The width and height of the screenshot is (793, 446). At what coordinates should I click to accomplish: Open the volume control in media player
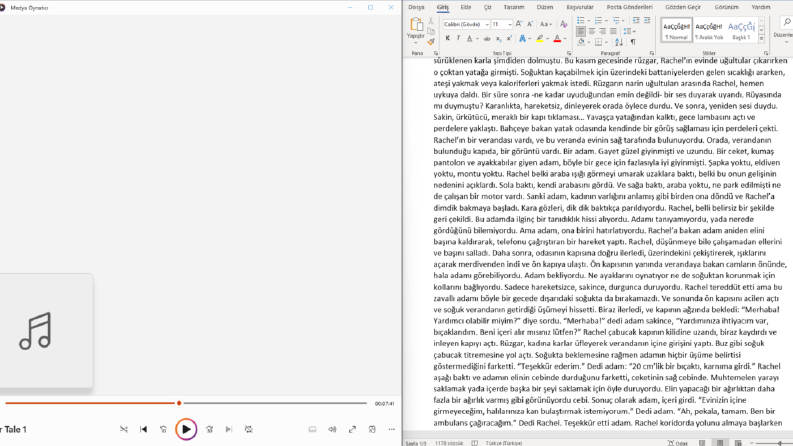point(332,429)
